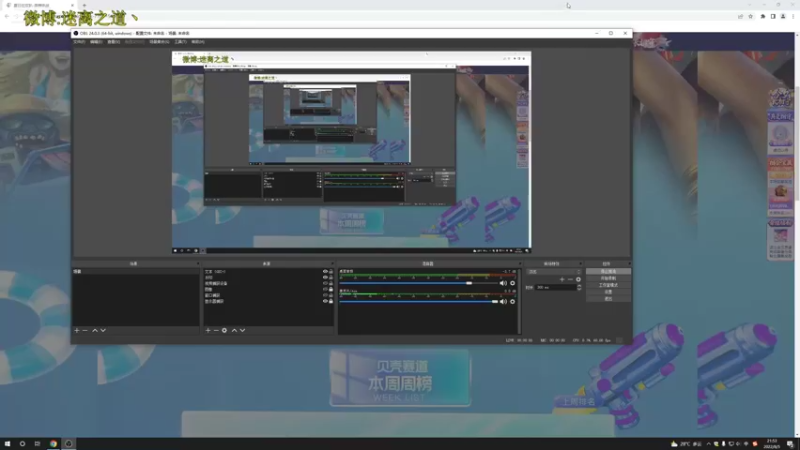The image size is (800, 450).
Task: Toggle the lock on the 文本 (GDI+) source
Action: pos(331,271)
